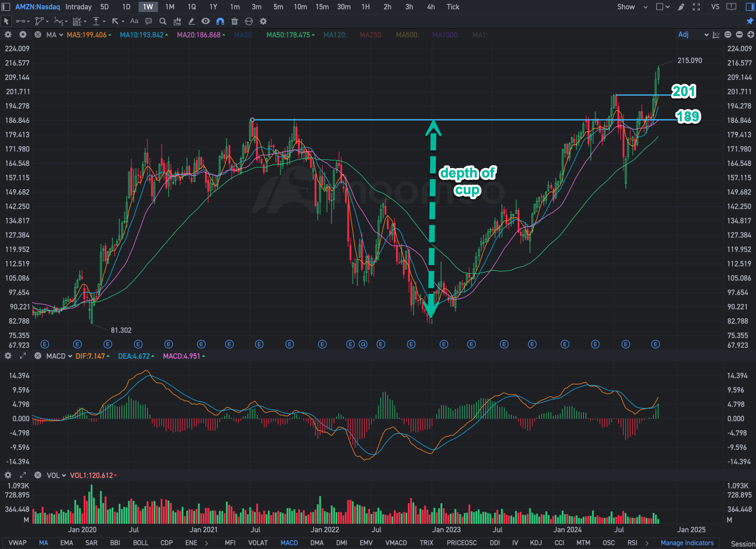Open Manage Indicators
This screenshot has width=756, height=549.
point(687,543)
